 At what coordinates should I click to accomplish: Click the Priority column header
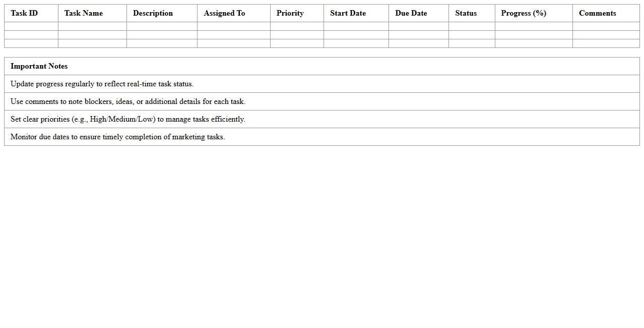point(290,13)
